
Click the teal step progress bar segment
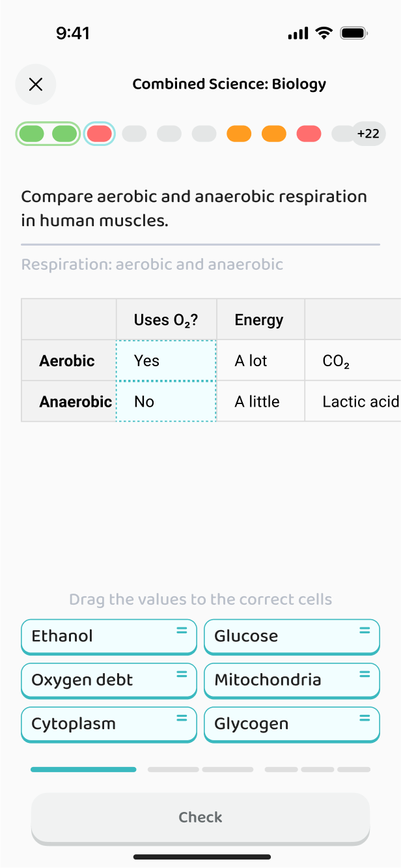[x=83, y=770]
